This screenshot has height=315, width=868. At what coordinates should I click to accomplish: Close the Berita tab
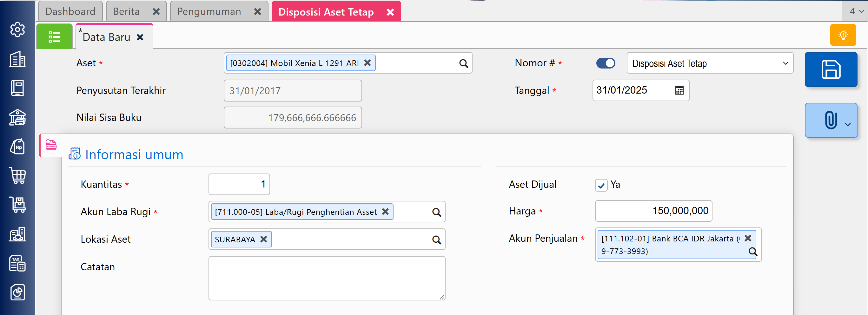click(156, 11)
